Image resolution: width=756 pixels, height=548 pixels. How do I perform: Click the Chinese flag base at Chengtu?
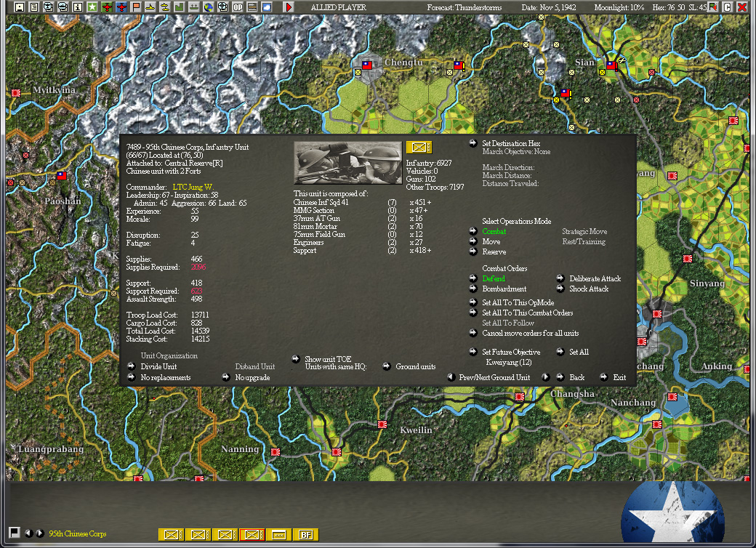367,65
